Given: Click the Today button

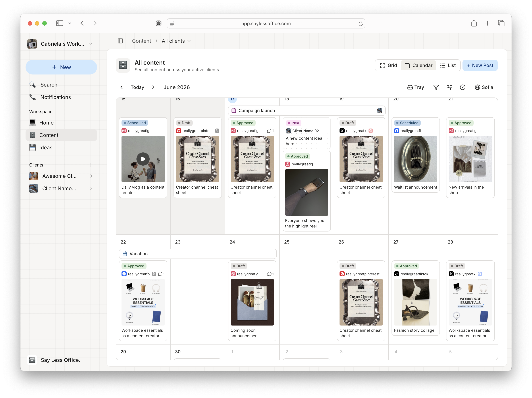Looking at the screenshot, I should [137, 87].
